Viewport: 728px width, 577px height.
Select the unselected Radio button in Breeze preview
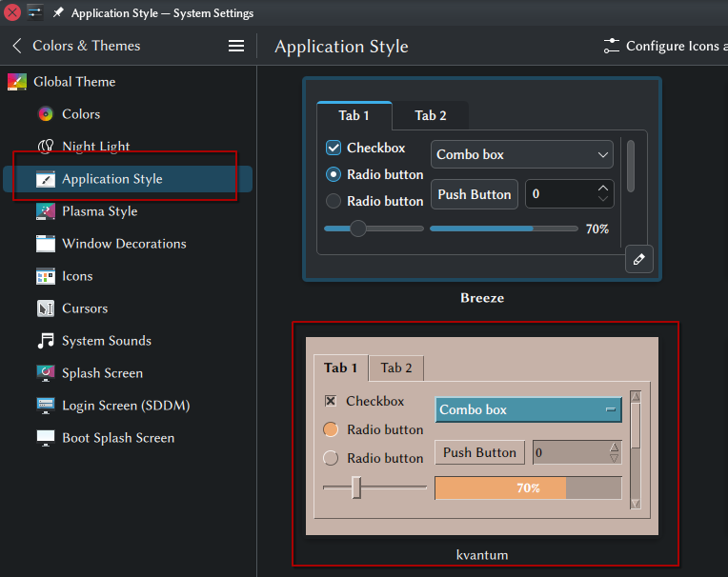[334, 201]
